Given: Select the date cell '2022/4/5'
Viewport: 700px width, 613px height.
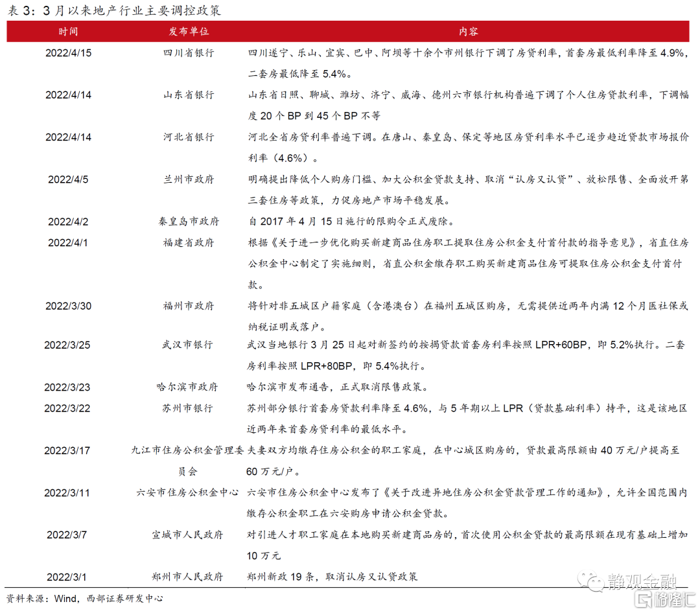Looking at the screenshot, I should tap(68, 179).
